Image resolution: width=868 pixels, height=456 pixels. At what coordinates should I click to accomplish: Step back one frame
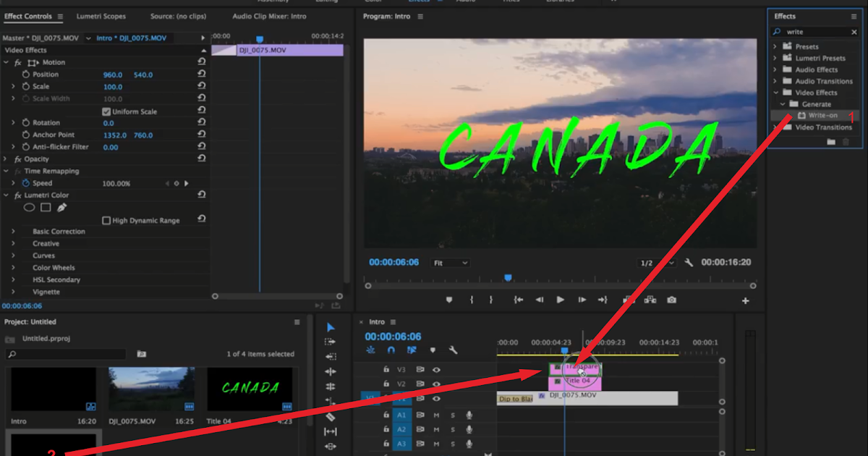(x=539, y=300)
